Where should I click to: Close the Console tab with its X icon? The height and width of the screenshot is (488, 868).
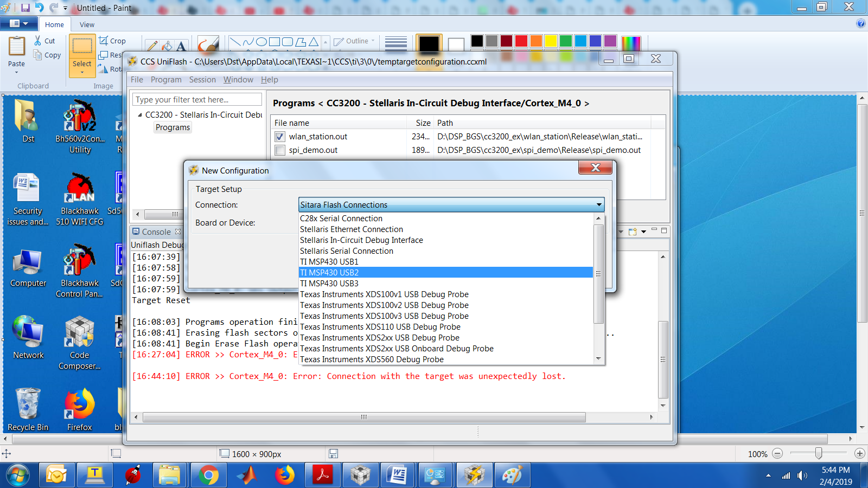[178, 232]
